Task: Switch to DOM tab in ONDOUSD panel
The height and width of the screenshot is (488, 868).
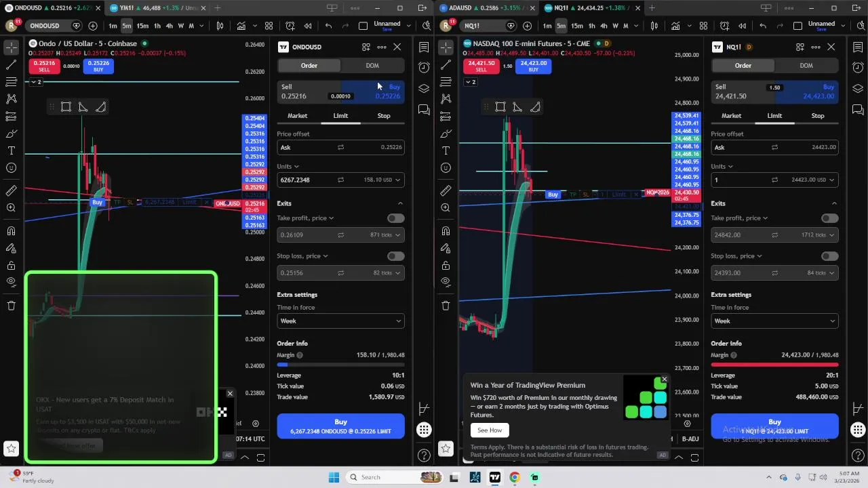Action: (372, 66)
